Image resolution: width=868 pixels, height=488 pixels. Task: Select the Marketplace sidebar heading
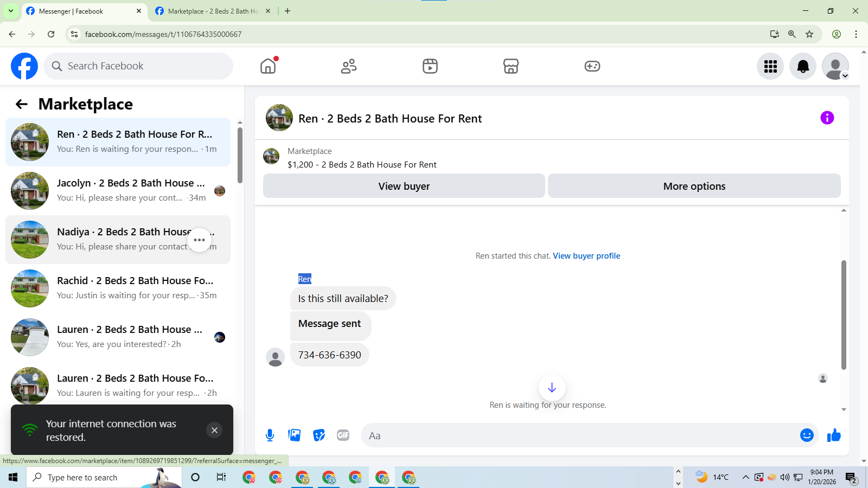pyautogui.click(x=86, y=104)
